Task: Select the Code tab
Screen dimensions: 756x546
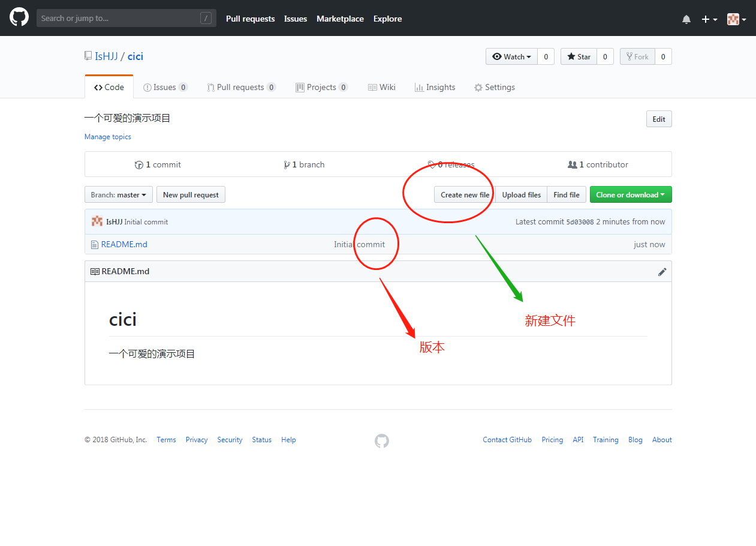Action: (109, 87)
